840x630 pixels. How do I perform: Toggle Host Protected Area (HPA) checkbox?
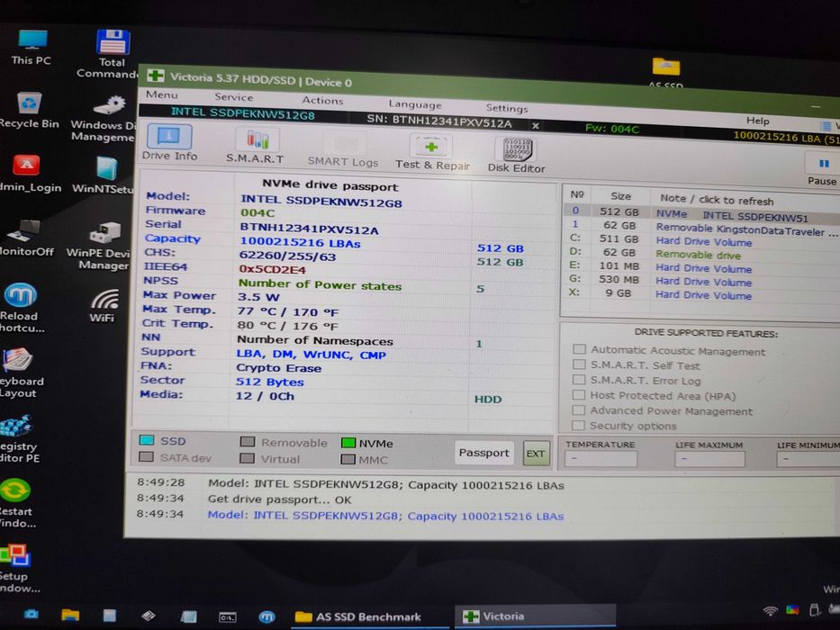[578, 395]
